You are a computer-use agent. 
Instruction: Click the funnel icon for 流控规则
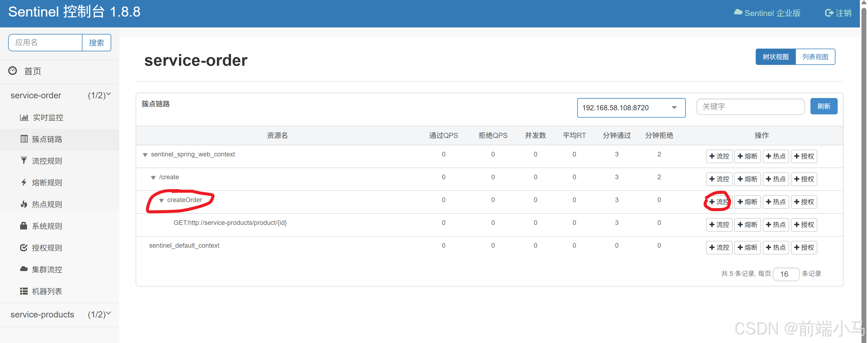pos(24,161)
